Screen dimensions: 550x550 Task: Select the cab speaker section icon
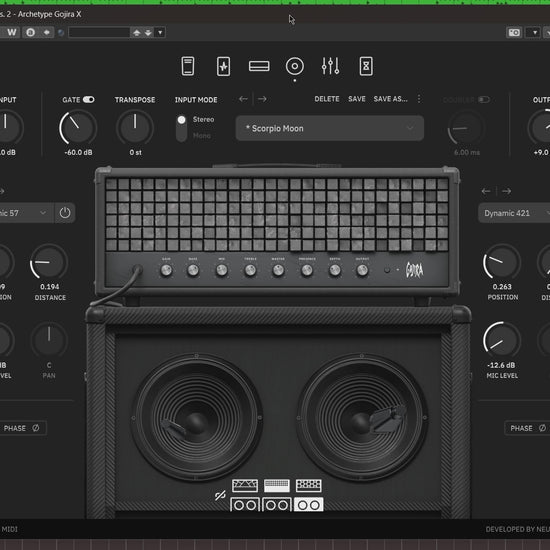[295, 66]
